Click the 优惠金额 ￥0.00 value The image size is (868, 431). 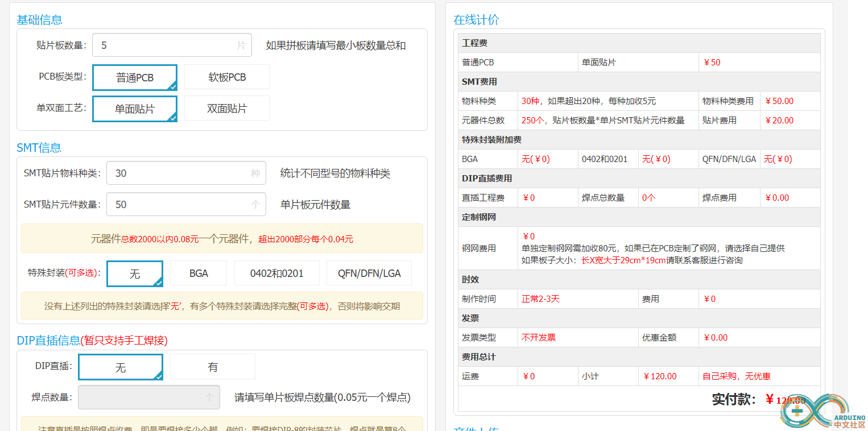click(715, 338)
